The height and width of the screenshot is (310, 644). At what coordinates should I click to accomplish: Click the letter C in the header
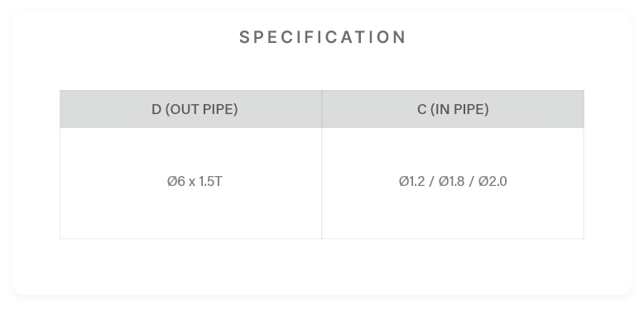[x=422, y=109]
